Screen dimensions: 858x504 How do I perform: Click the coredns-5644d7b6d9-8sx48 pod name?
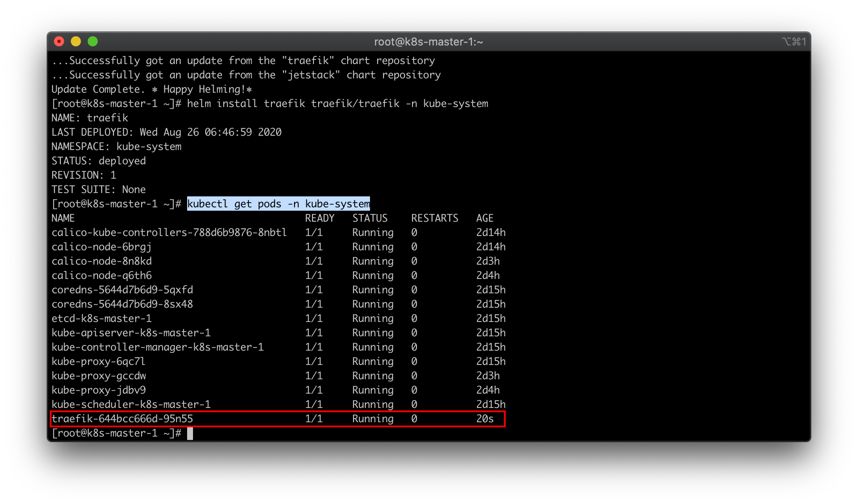122,304
